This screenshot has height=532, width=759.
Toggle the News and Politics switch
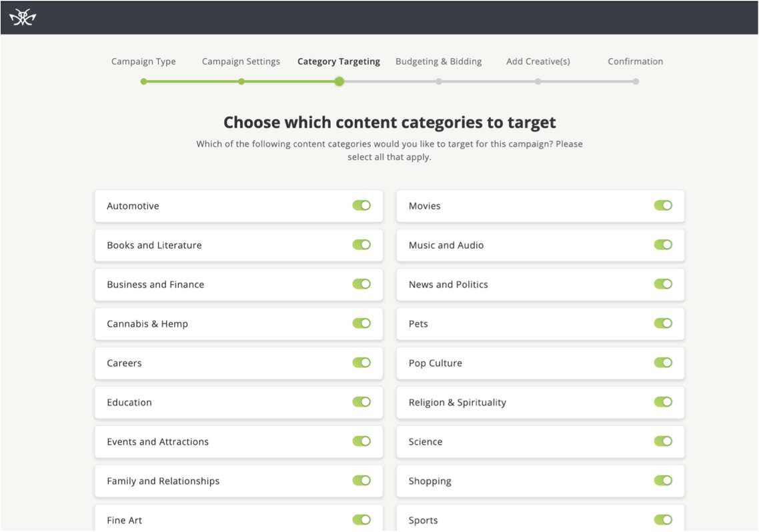(663, 284)
